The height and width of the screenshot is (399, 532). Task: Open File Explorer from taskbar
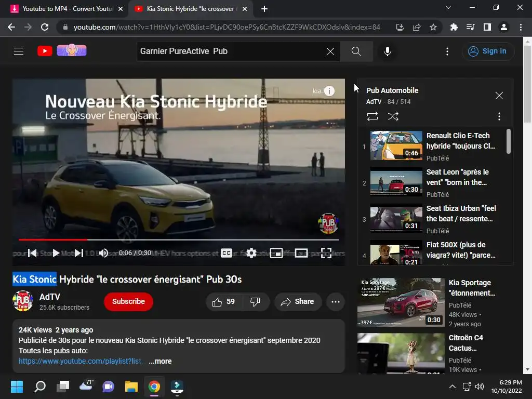coord(131,387)
